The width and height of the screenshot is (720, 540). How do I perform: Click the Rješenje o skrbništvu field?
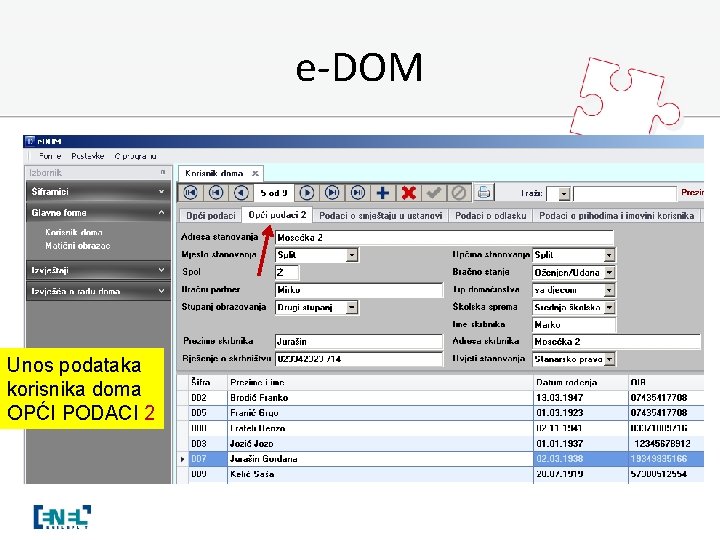[359, 359]
